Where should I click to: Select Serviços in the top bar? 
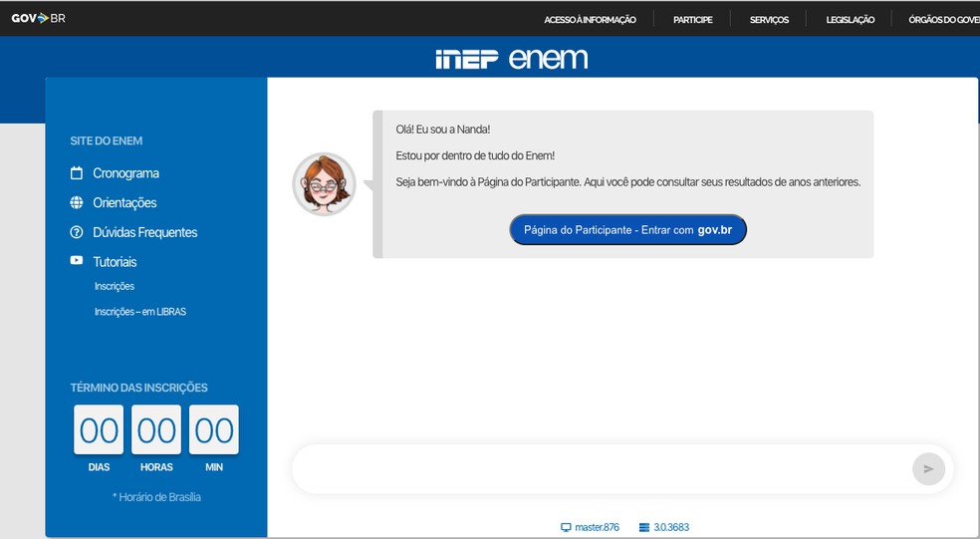pos(769,20)
